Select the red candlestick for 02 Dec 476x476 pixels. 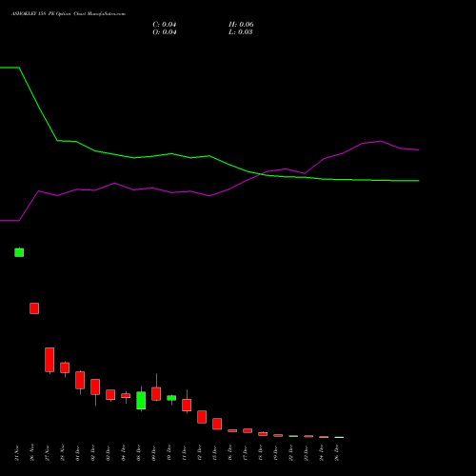95,387
